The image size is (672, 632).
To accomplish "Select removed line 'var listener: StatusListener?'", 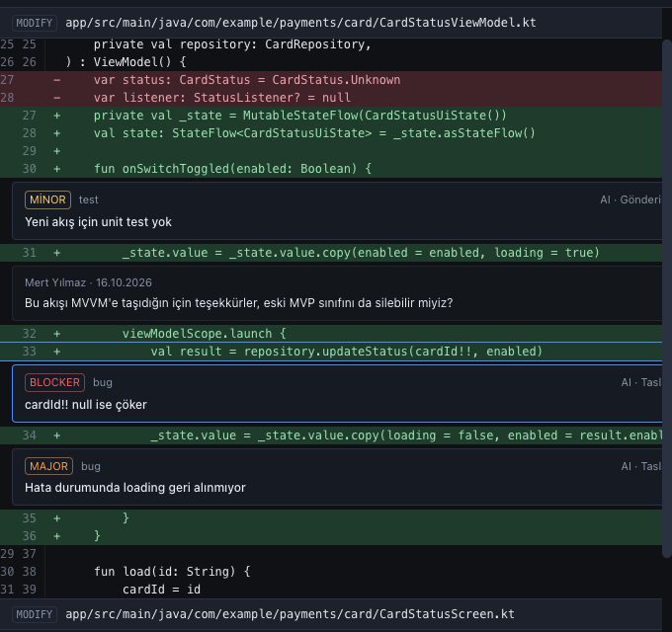I will coord(331,98).
